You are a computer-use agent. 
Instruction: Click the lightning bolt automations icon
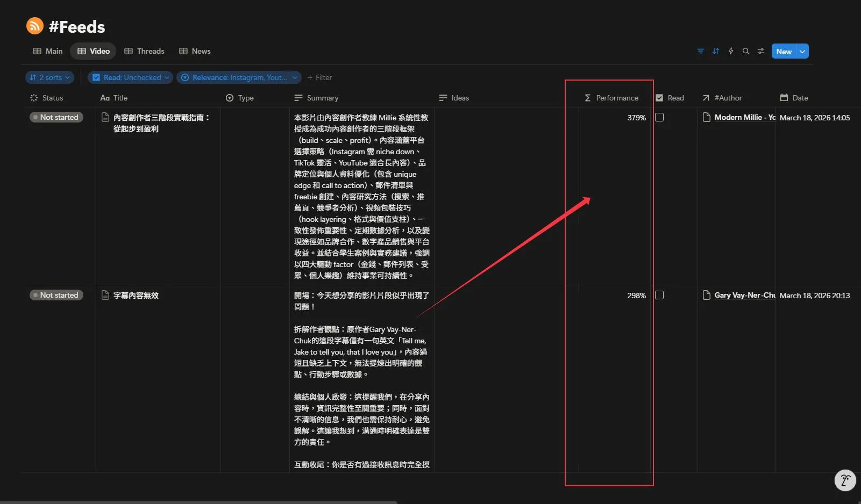730,51
